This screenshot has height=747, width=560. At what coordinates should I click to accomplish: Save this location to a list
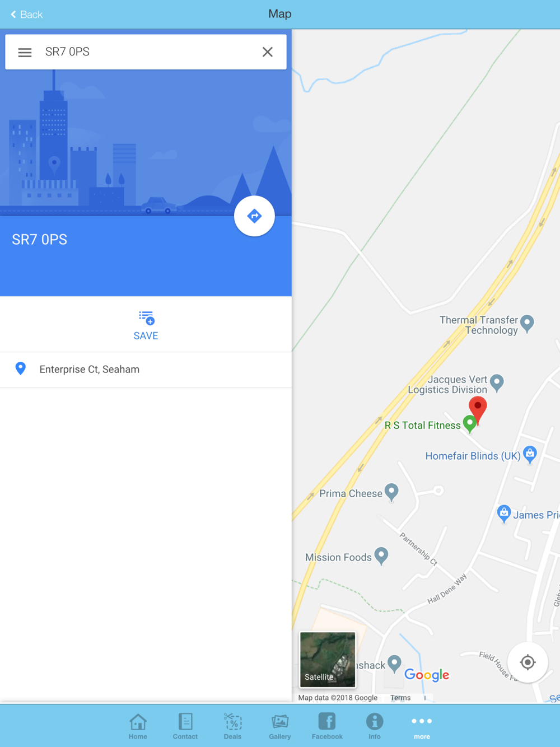coord(146,325)
